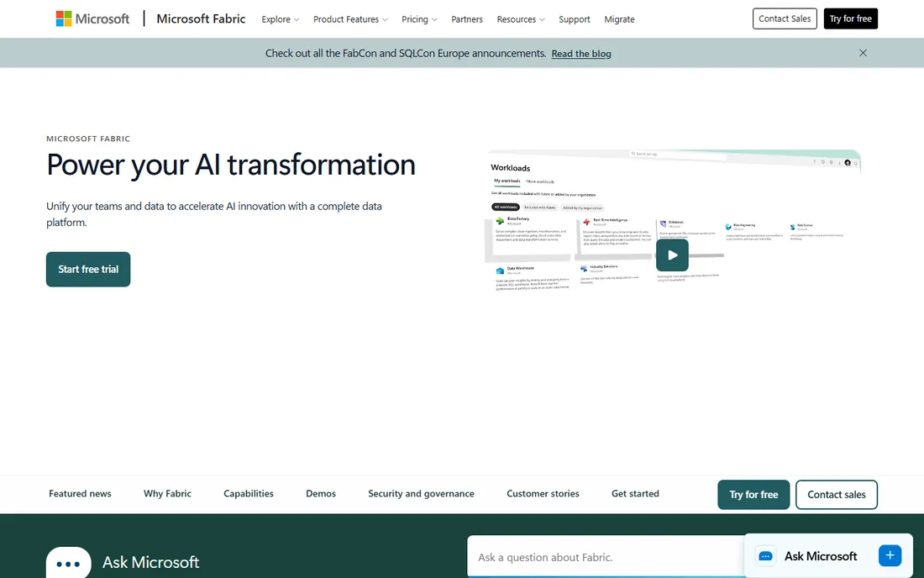
Task: Dismiss the FabCon announcement banner
Action: [863, 53]
